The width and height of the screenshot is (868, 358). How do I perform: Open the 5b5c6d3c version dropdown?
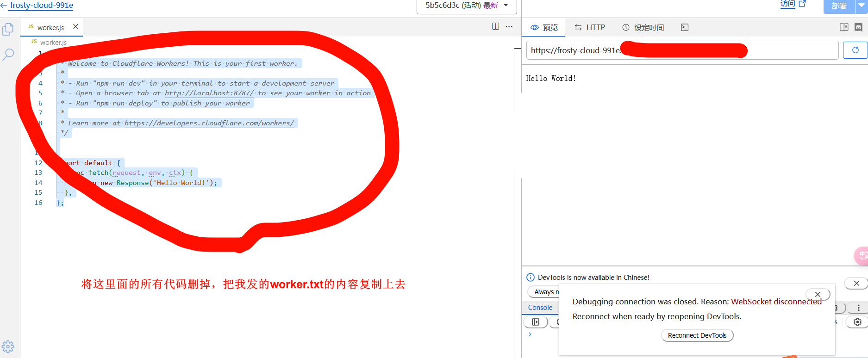click(x=467, y=6)
